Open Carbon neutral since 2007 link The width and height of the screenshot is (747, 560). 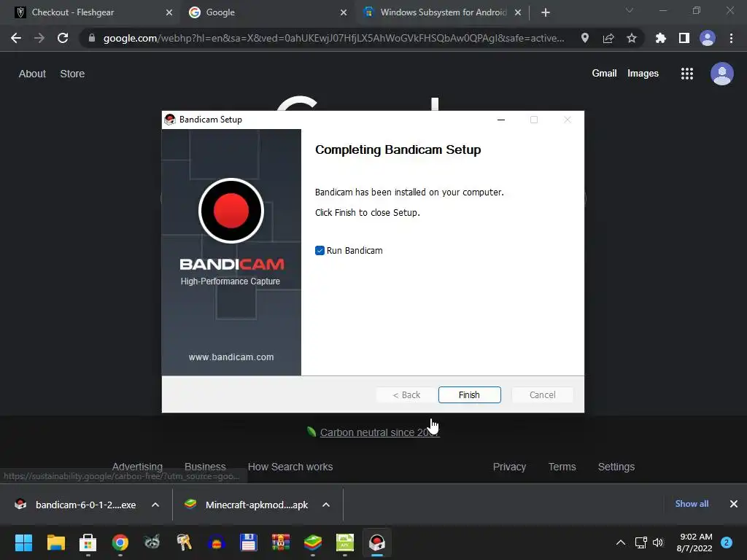pyautogui.click(x=379, y=432)
